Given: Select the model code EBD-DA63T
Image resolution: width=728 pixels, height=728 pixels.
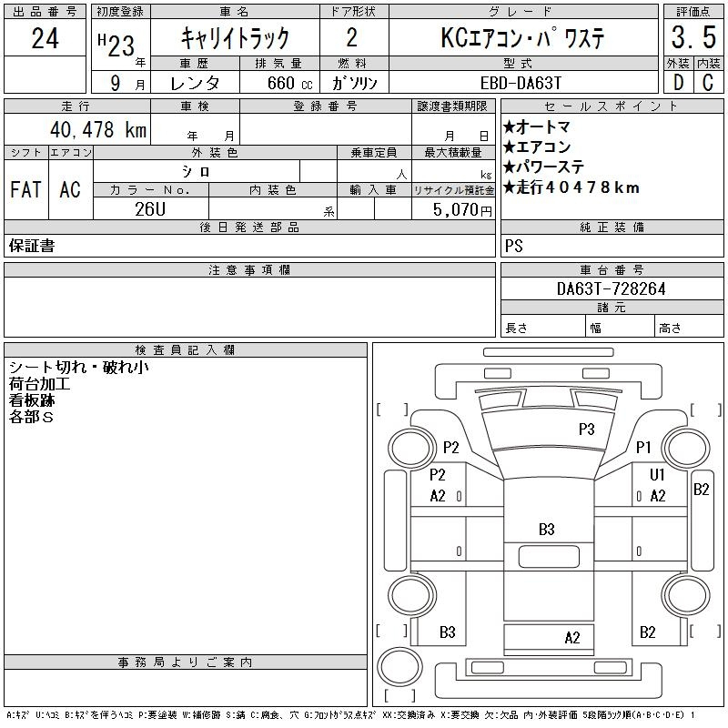Looking at the screenshot, I should point(521,83).
